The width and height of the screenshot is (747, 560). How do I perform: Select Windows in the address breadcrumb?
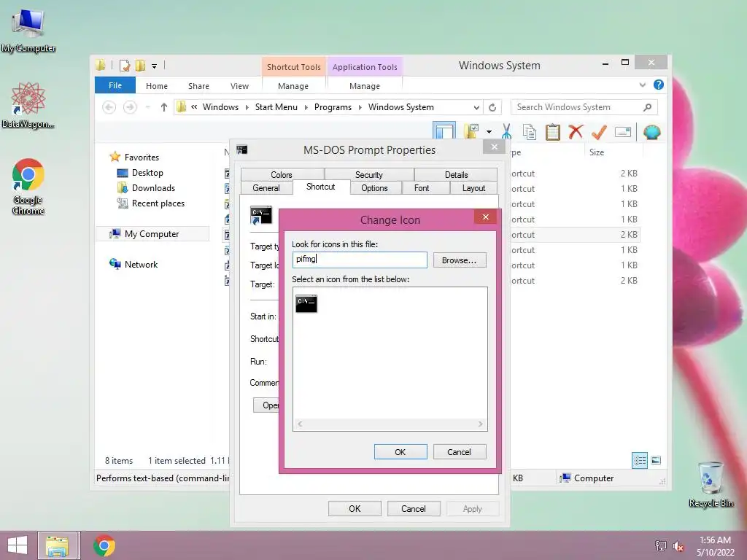pos(220,107)
